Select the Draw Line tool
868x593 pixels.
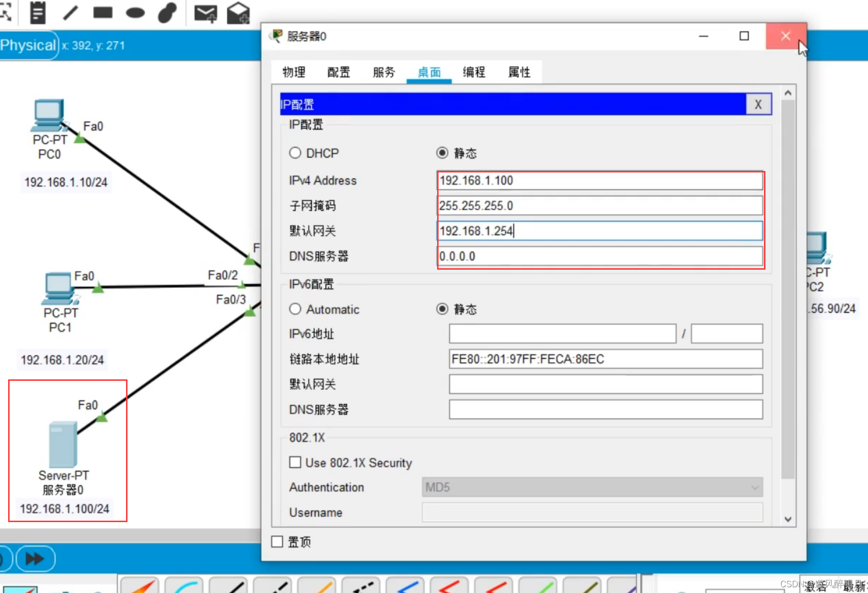pyautogui.click(x=70, y=12)
